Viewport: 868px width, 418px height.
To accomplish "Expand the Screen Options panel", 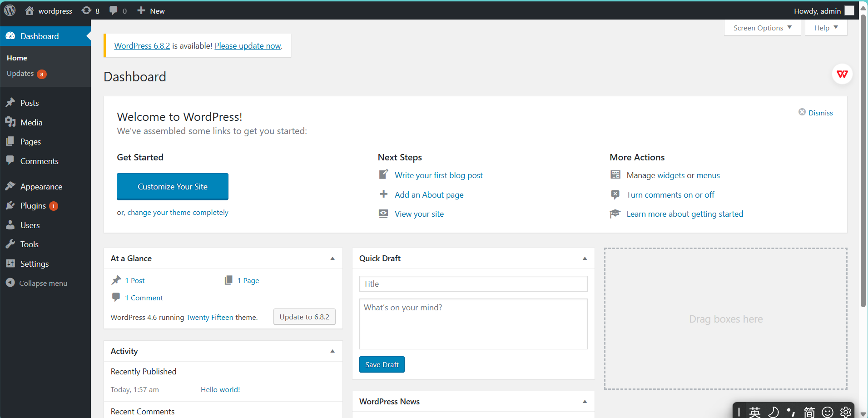I will pyautogui.click(x=763, y=28).
